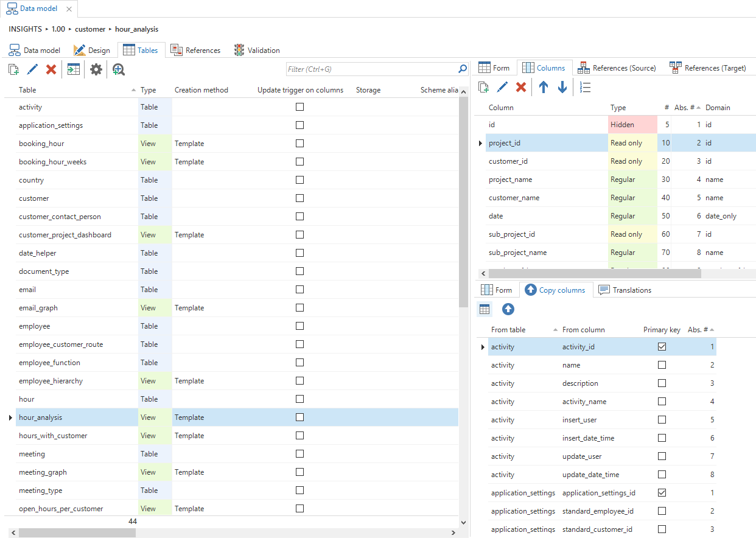The width and height of the screenshot is (756, 541).
Task: Toggle update trigger checkbox for activity table
Action: point(299,107)
